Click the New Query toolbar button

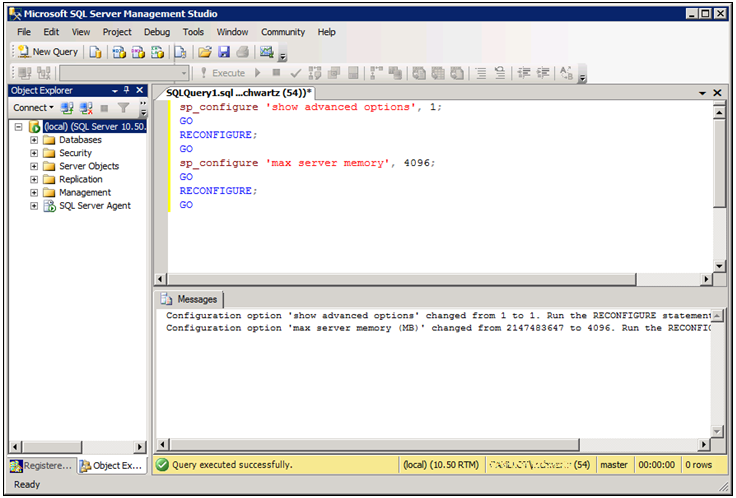pos(48,52)
